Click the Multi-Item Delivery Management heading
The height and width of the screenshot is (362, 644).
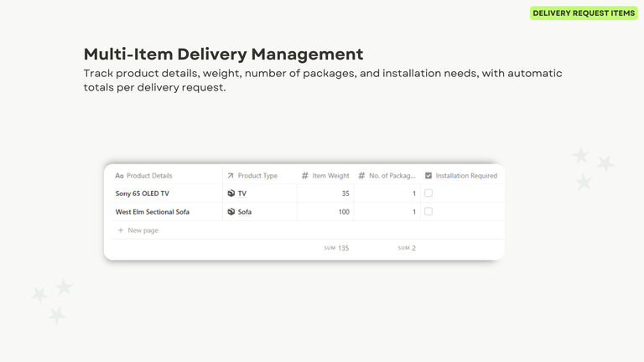point(223,54)
